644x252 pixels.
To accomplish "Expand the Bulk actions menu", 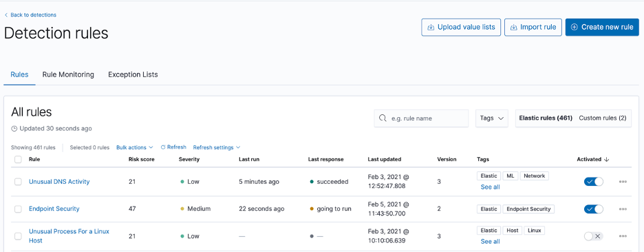I will coord(135,147).
